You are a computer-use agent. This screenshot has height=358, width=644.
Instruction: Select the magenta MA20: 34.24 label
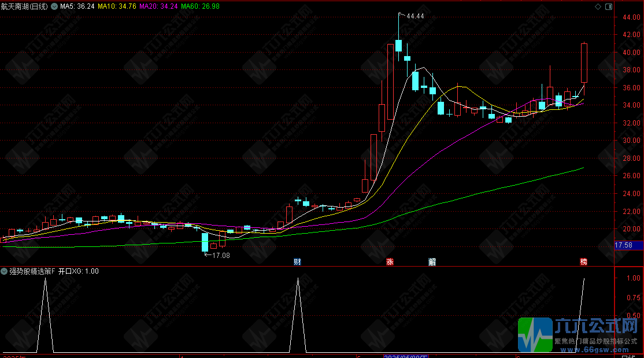(x=158, y=6)
